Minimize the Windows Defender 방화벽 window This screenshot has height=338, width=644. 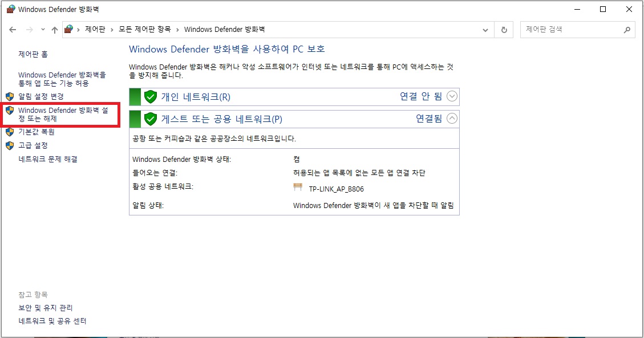point(577,9)
